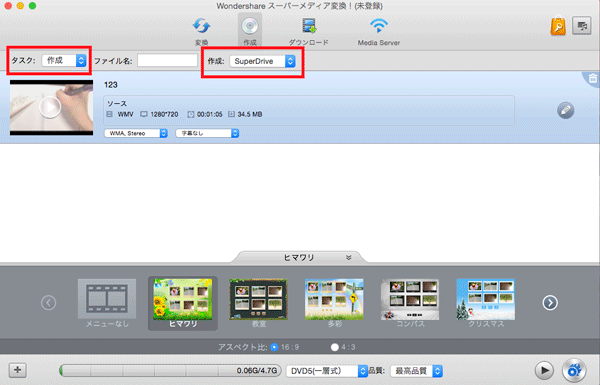Image resolution: width=600 pixels, height=385 pixels.
Task: Open the WMA, Stereo audio dropdown
Action: point(136,133)
